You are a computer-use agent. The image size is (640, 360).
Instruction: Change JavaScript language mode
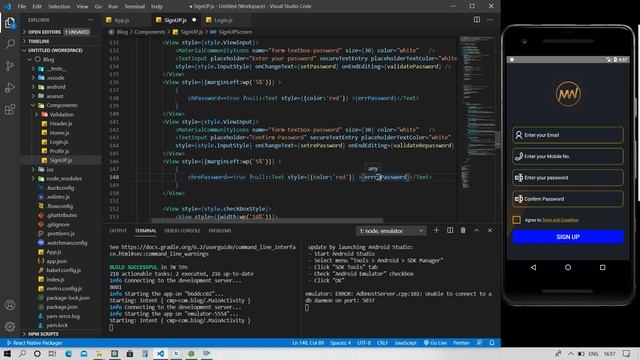point(405,343)
